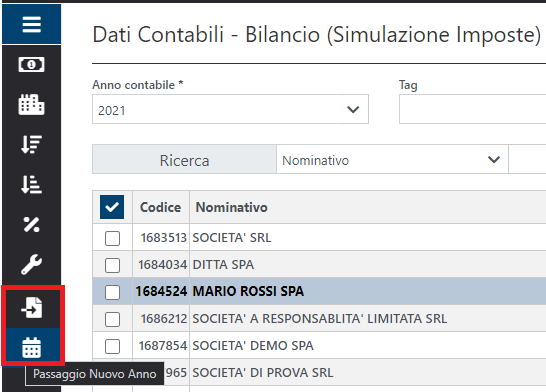Click the ascending sort bars sidebar icon
Screen dimensions: 546x392
[x=31, y=184]
